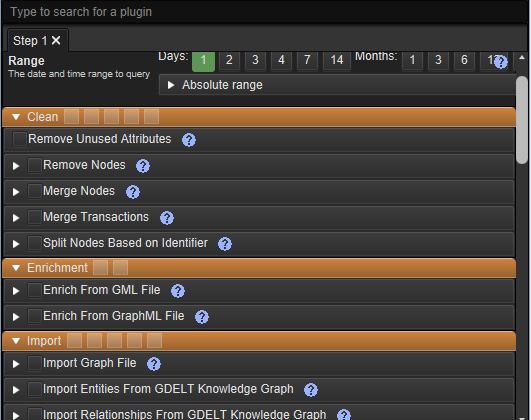
Task: Check Import Entities From GDELT Knowledge Graph
Action: (x=35, y=389)
